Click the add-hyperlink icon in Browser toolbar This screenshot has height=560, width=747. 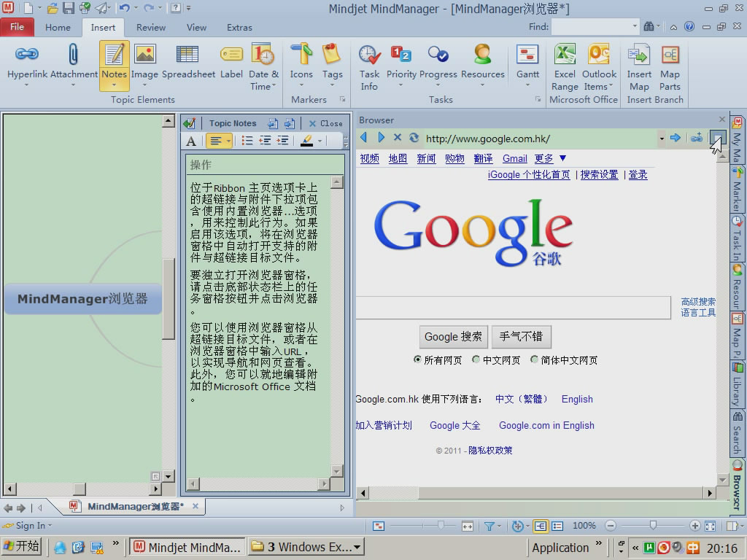click(697, 138)
